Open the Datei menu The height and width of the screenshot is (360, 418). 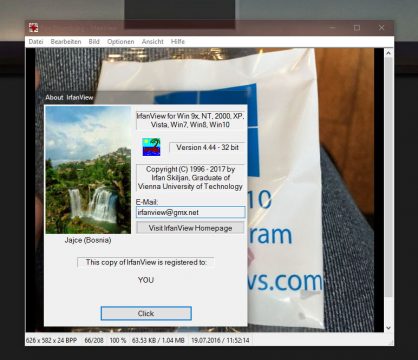pyautogui.click(x=36, y=42)
